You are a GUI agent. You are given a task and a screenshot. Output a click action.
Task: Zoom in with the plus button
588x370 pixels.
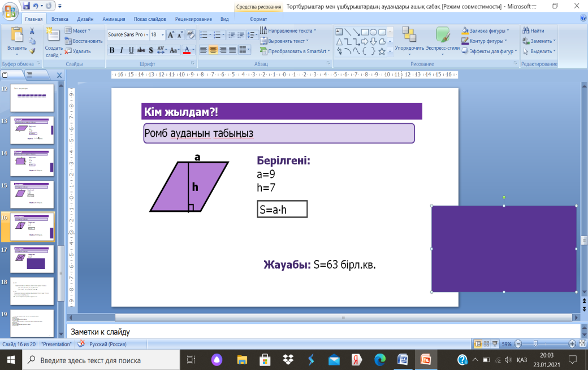point(572,343)
